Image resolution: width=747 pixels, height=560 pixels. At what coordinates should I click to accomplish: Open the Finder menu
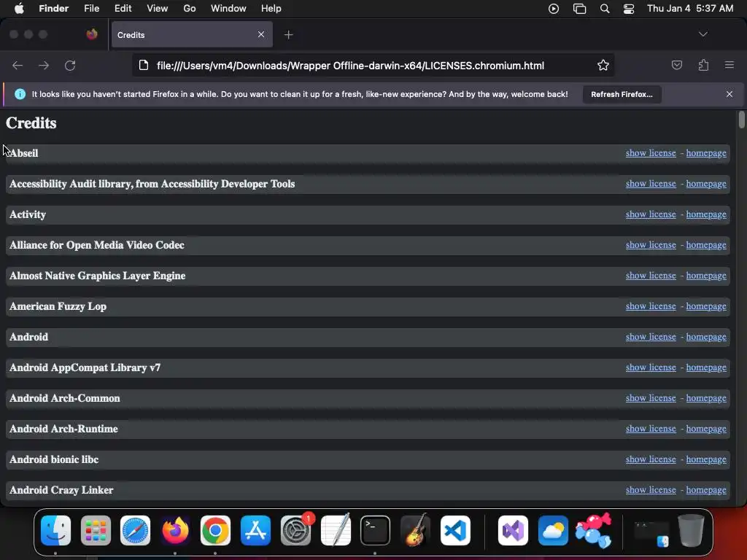53,9
